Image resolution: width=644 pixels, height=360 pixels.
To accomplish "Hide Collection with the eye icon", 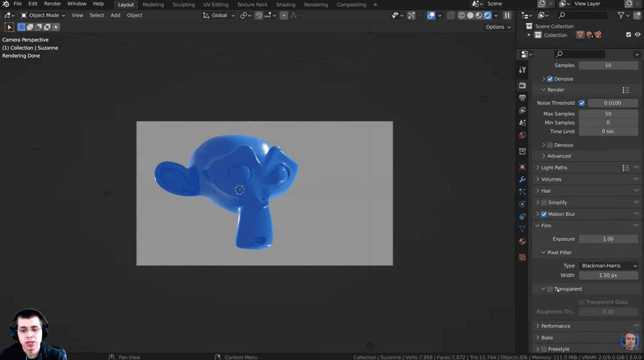I will (x=637, y=35).
